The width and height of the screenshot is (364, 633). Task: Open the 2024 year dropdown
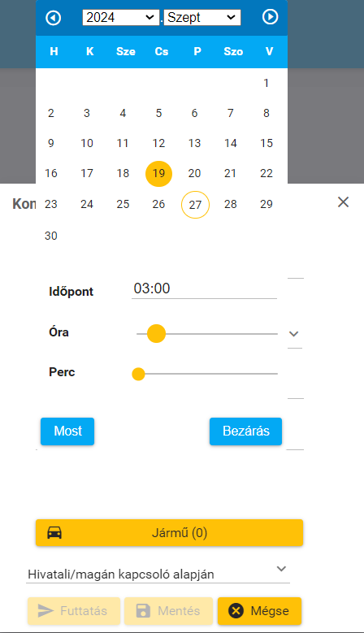[x=121, y=17]
